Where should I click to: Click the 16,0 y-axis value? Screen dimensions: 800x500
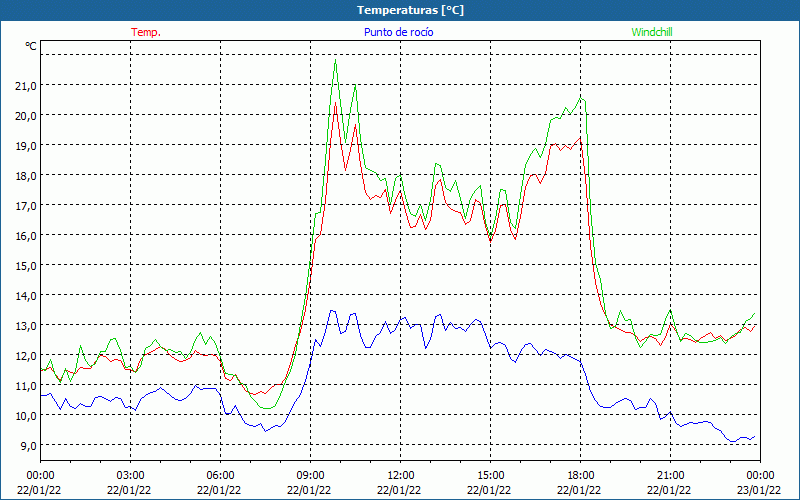[26, 236]
